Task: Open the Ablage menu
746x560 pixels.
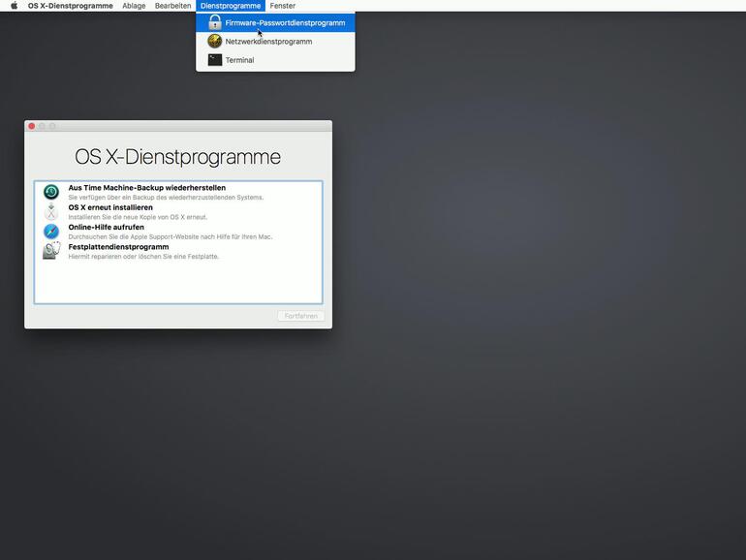Action: pyautogui.click(x=134, y=6)
